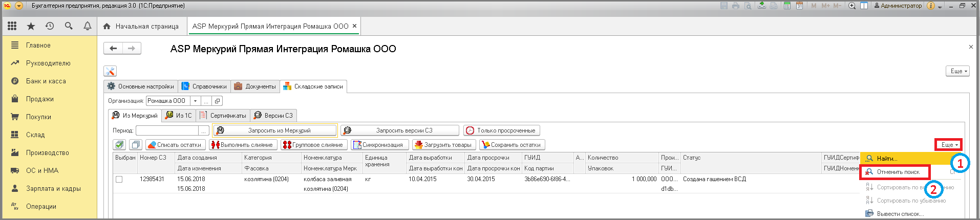This screenshot has height=220, width=980.
Task: Click the Zoom scale magnifier icon
Action: (x=852, y=6)
